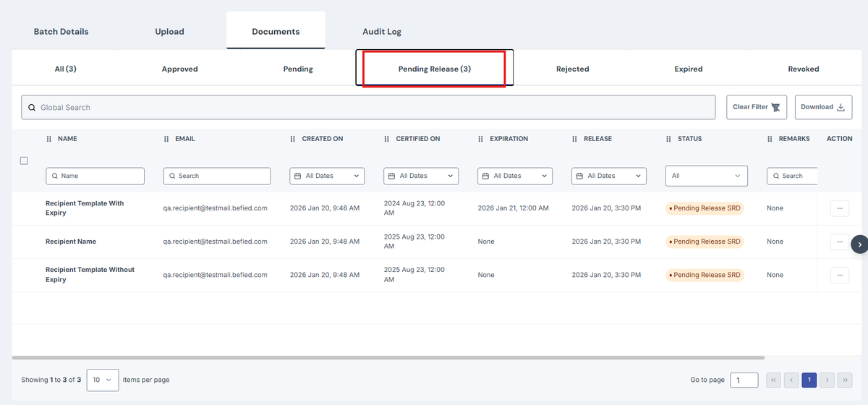Click the right-arrow panel expander circle
Viewport: 868px width, 405px height.
(859, 244)
